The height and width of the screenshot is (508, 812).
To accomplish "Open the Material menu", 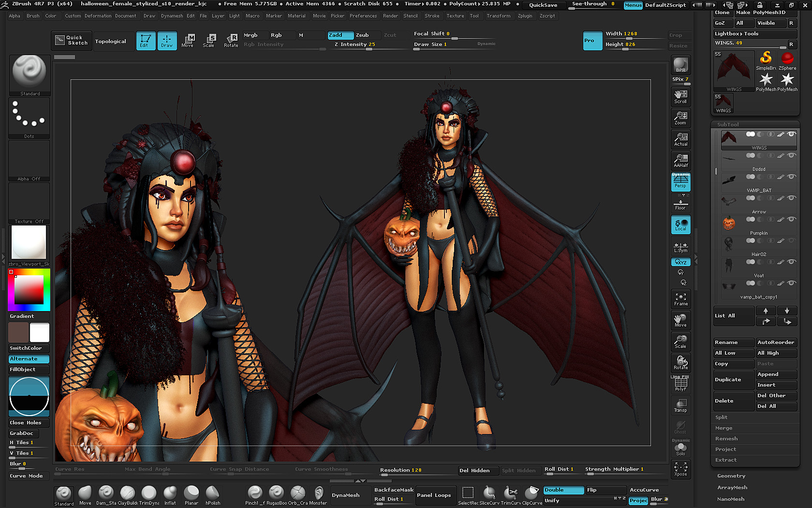I will (x=296, y=16).
